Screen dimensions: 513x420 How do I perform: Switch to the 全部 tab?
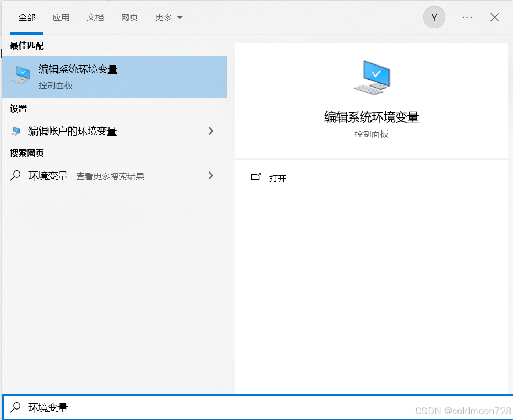(x=27, y=18)
